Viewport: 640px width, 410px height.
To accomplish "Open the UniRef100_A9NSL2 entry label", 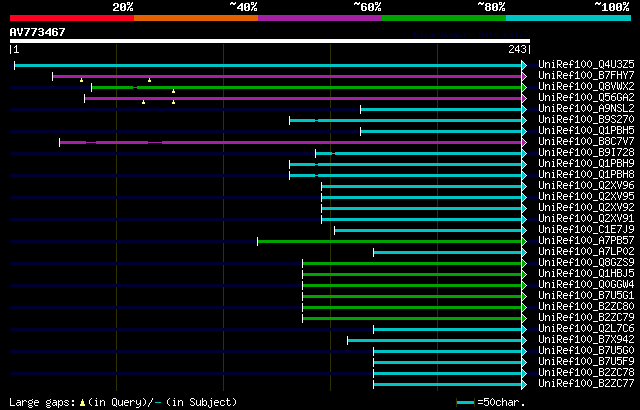I will point(586,109).
